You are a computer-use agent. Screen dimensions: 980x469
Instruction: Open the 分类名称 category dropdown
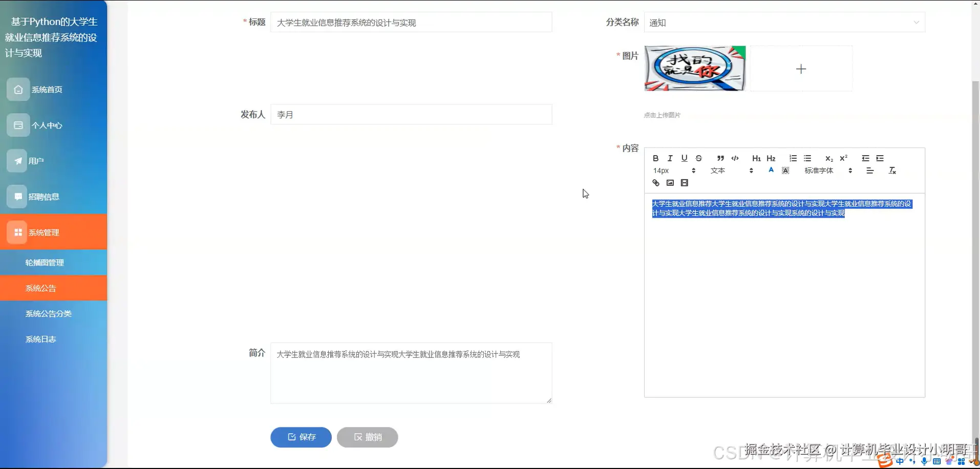pyautogui.click(x=783, y=22)
